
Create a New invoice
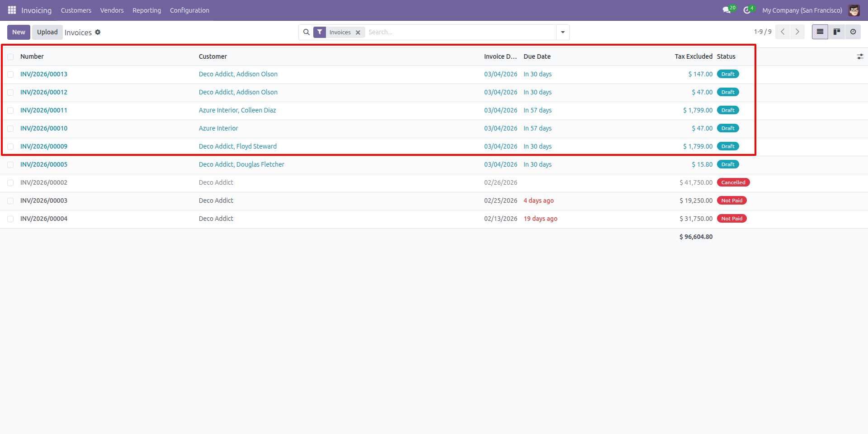pyautogui.click(x=19, y=32)
